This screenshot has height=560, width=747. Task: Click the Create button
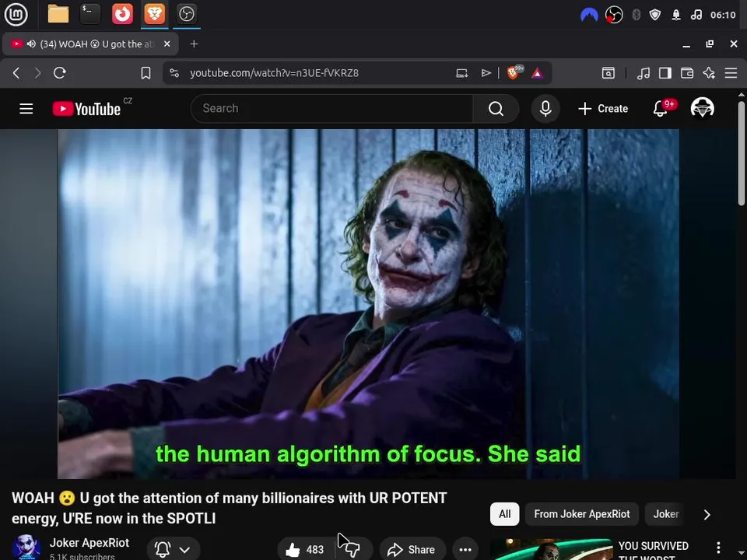click(x=603, y=109)
